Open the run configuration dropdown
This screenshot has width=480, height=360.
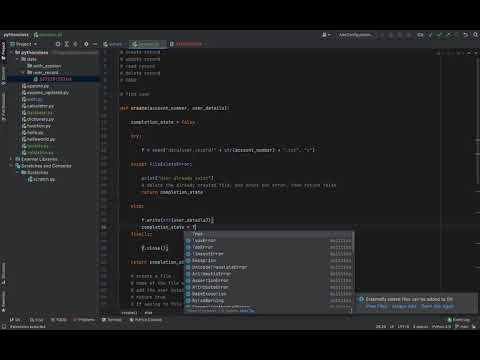coord(355,35)
